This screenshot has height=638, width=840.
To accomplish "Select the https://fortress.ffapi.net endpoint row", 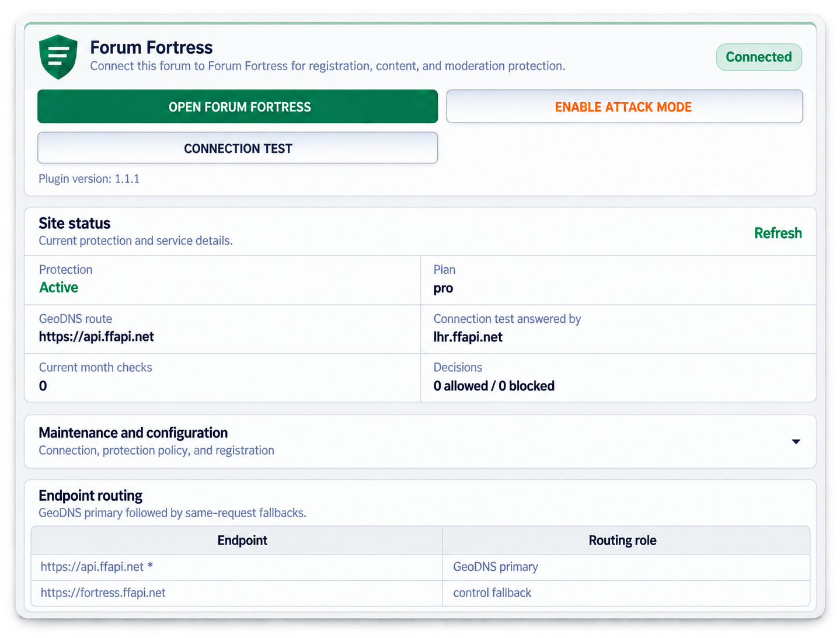I will (x=420, y=593).
